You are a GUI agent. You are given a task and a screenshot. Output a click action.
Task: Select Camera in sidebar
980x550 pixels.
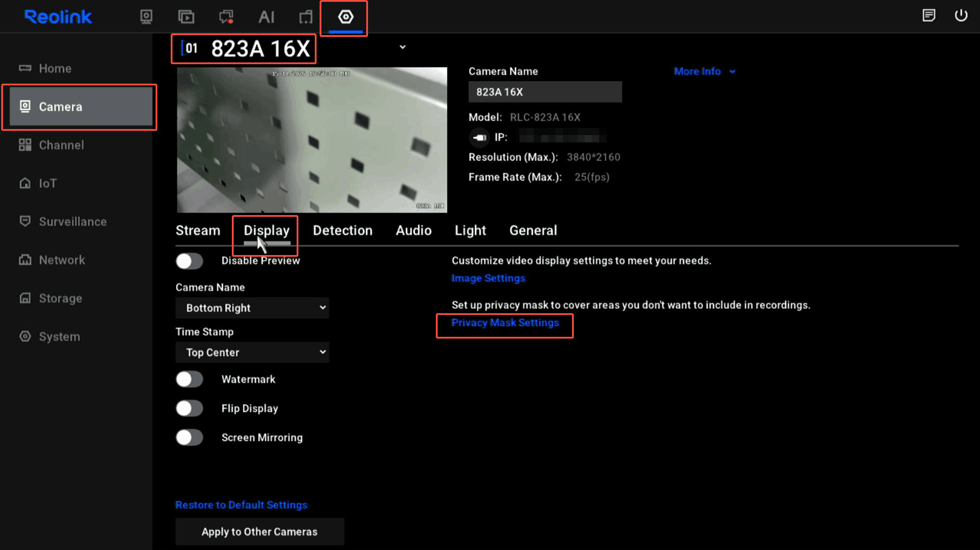pos(81,107)
